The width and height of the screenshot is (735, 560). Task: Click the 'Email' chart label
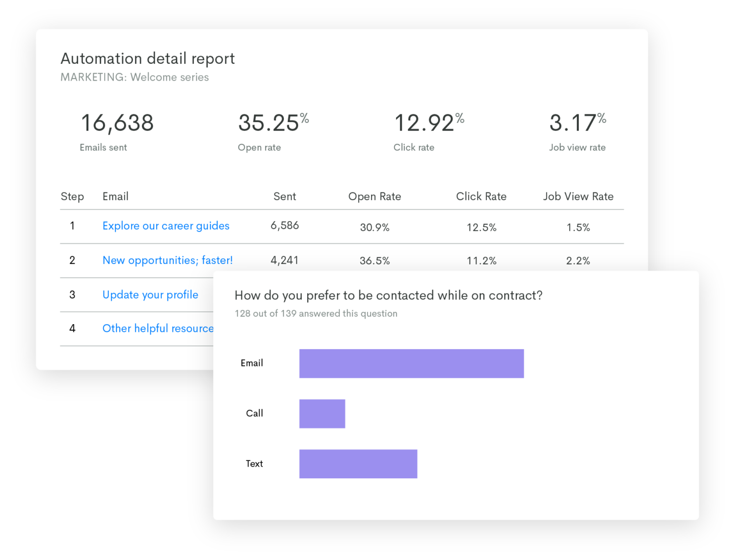tap(252, 363)
